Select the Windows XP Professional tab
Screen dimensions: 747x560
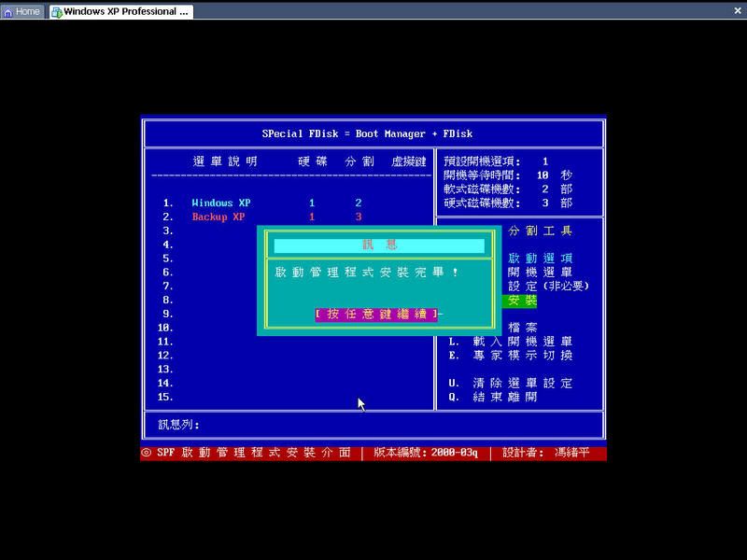pos(121,11)
